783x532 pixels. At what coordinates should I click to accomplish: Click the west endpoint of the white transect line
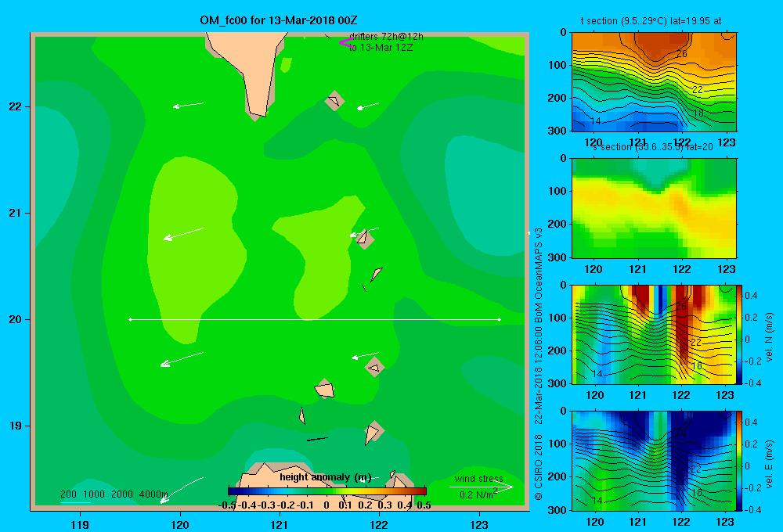click(130, 319)
